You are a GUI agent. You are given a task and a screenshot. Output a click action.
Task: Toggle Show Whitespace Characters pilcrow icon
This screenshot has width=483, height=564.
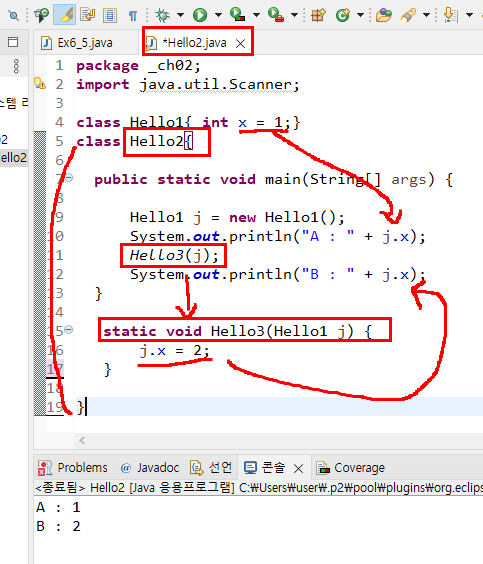(133, 15)
